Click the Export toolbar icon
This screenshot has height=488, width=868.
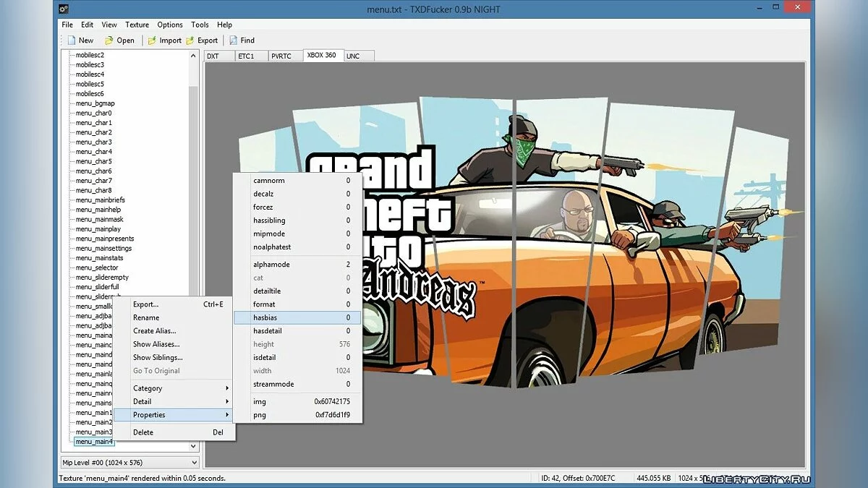(x=190, y=40)
